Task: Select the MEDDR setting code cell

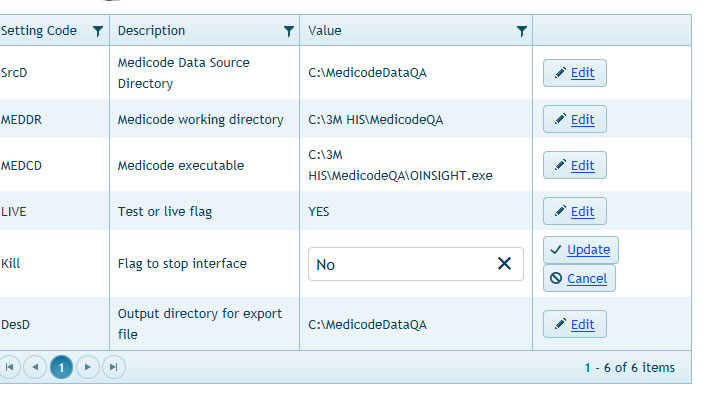Action: (21, 119)
